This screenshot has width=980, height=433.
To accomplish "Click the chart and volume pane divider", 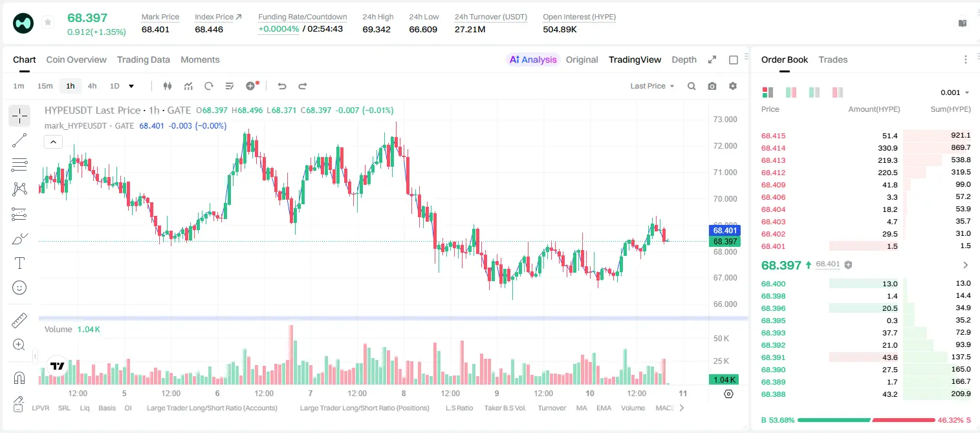I will (393, 318).
